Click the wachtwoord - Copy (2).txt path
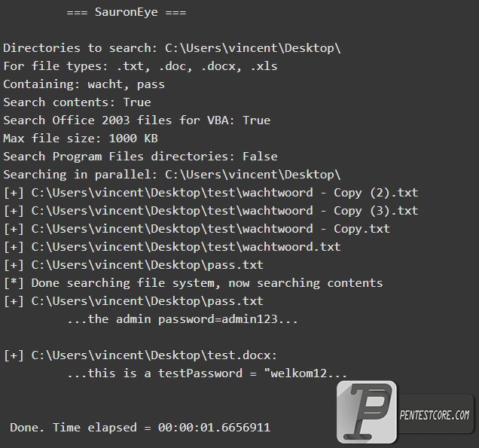The image size is (479, 448). click(x=210, y=193)
